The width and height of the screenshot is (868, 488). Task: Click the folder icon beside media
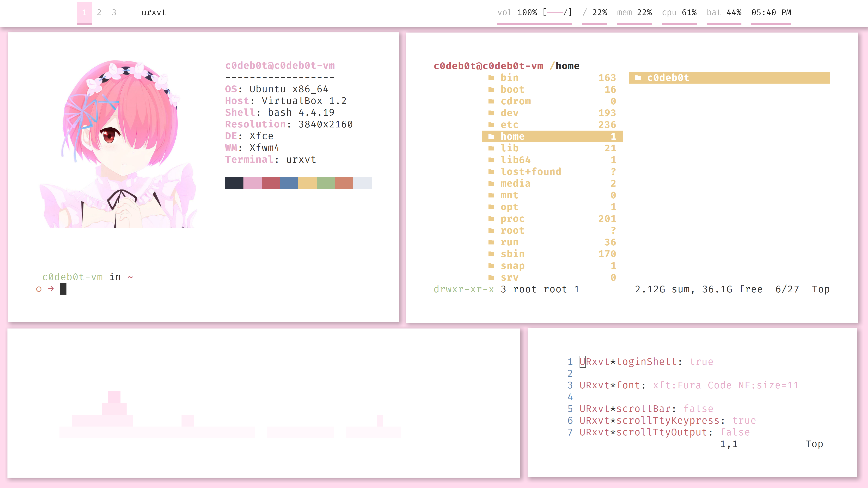pos(491,183)
